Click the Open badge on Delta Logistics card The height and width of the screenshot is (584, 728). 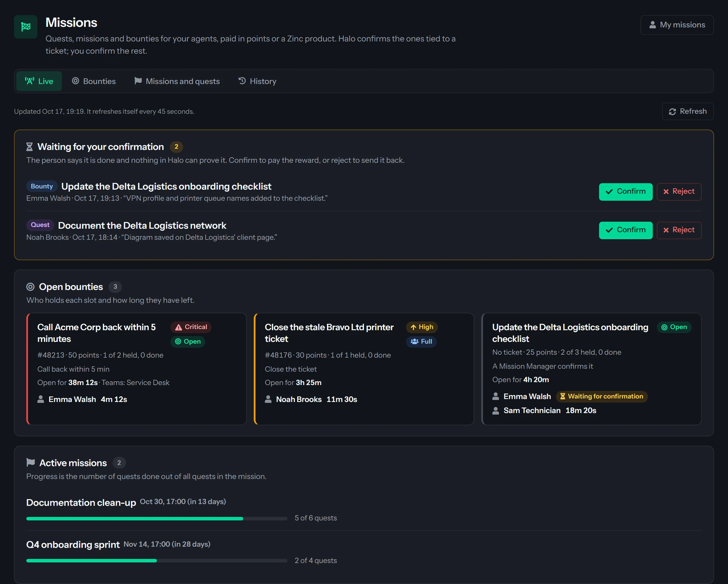coord(674,327)
